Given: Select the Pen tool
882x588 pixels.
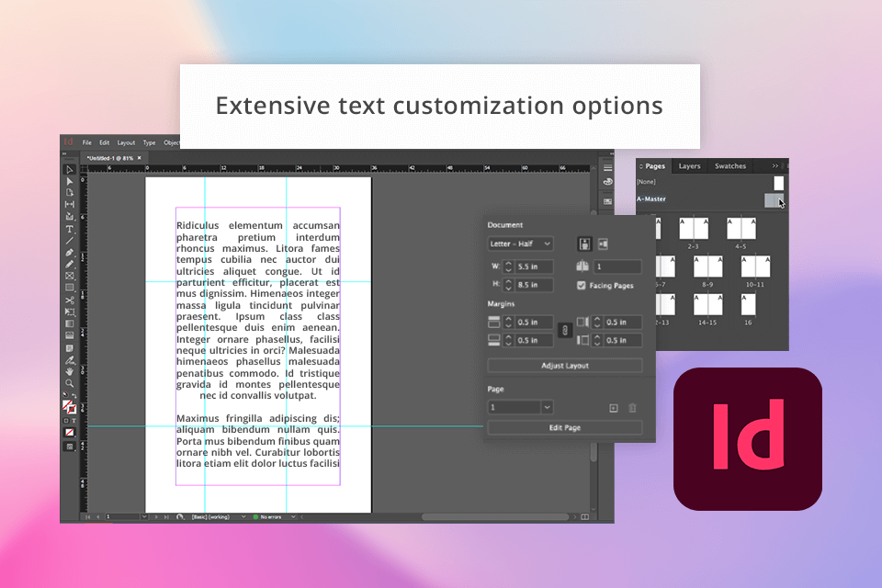Looking at the screenshot, I should click(69, 253).
